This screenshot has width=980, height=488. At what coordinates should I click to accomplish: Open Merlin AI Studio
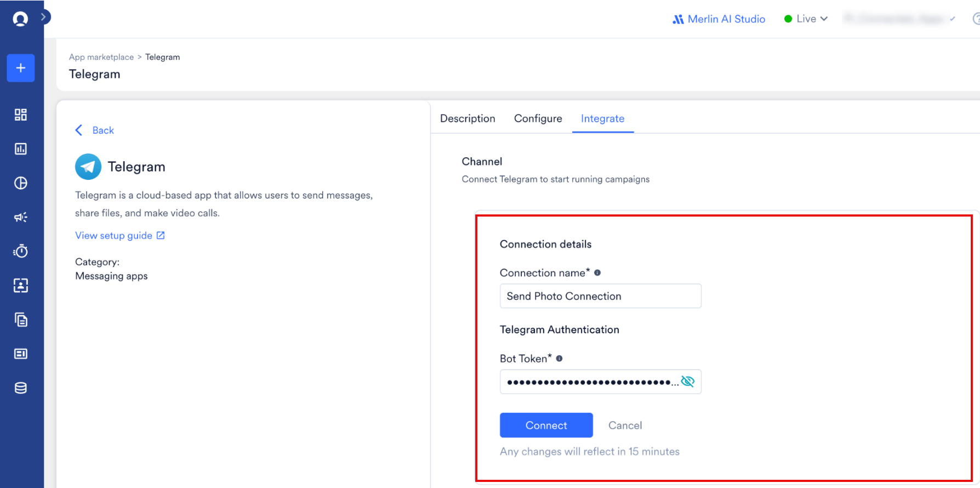(x=719, y=19)
